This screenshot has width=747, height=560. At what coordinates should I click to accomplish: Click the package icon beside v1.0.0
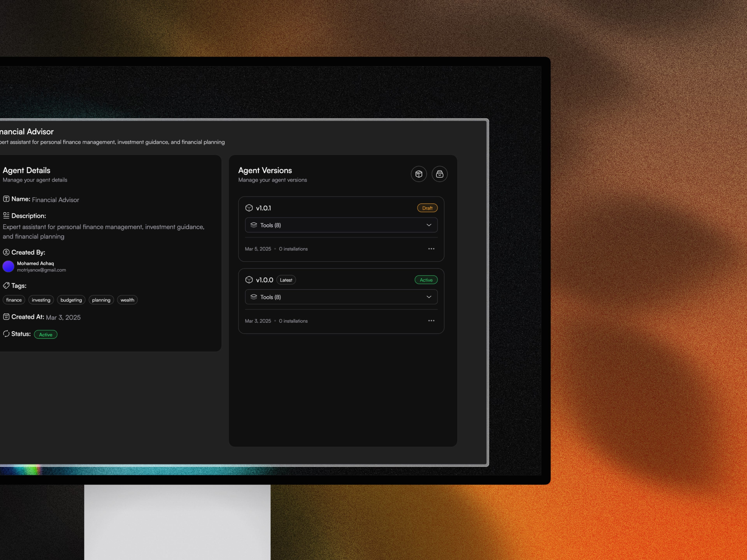coord(249,280)
